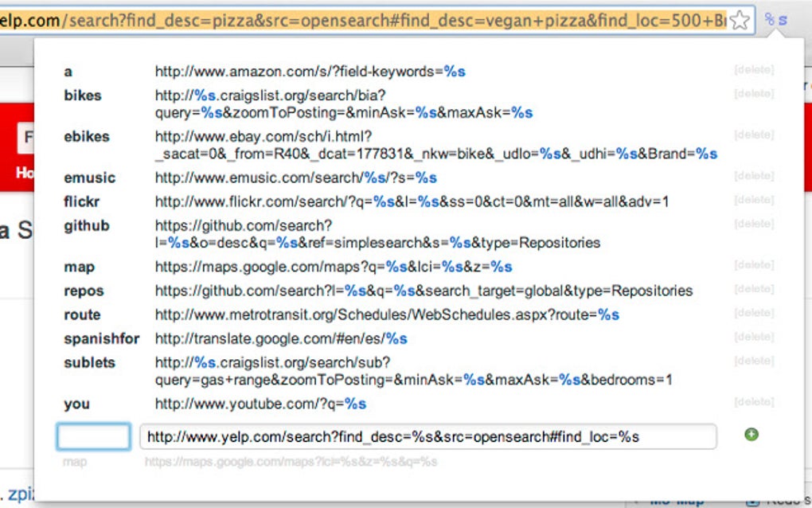This screenshot has width=812, height=508.
Task: Delete the "flickr" search shortcut
Action: point(753,201)
